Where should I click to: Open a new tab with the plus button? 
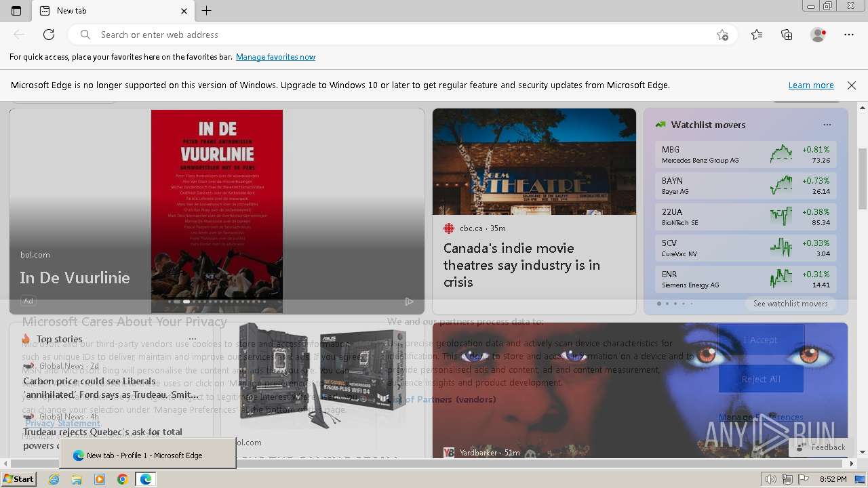point(207,11)
